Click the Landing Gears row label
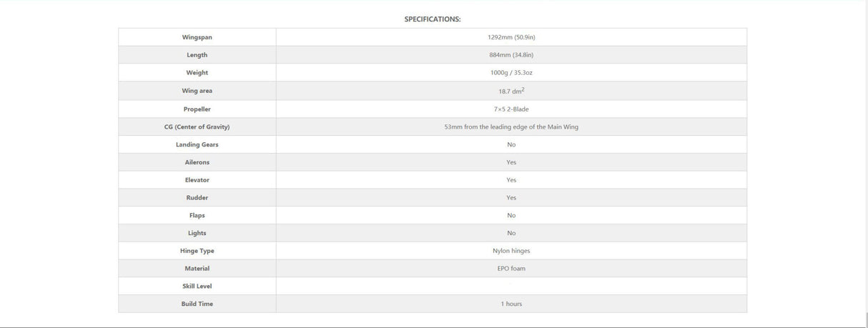Screen dimensions: 868x328 point(197,144)
